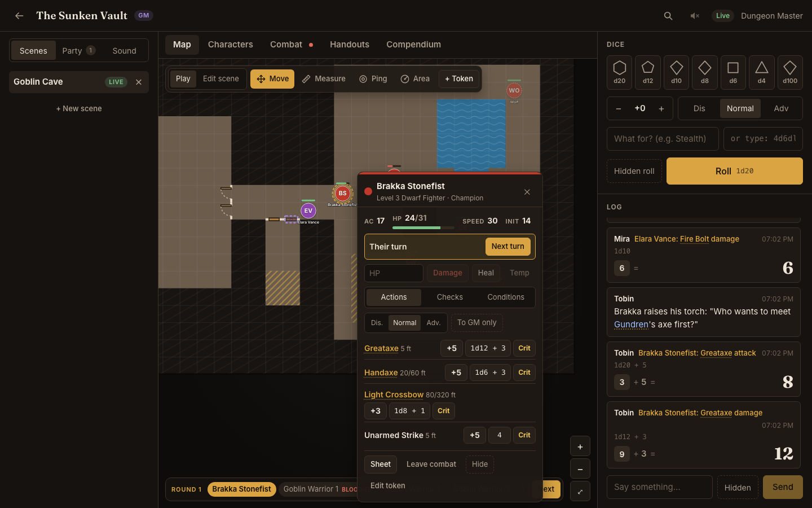
Task: Switch action rolls to Dis.
Action: point(377,323)
